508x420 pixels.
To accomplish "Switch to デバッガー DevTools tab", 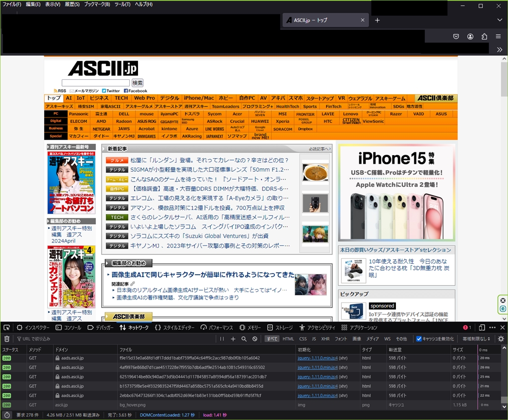I will (x=100, y=328).
